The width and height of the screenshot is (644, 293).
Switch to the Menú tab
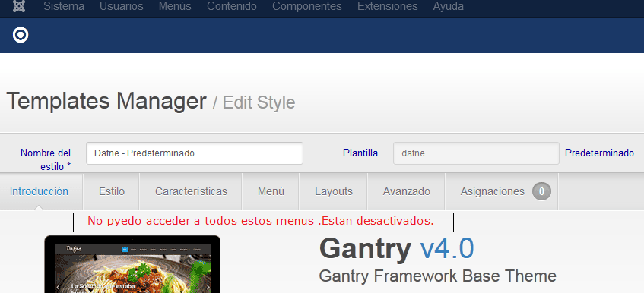[x=271, y=191]
